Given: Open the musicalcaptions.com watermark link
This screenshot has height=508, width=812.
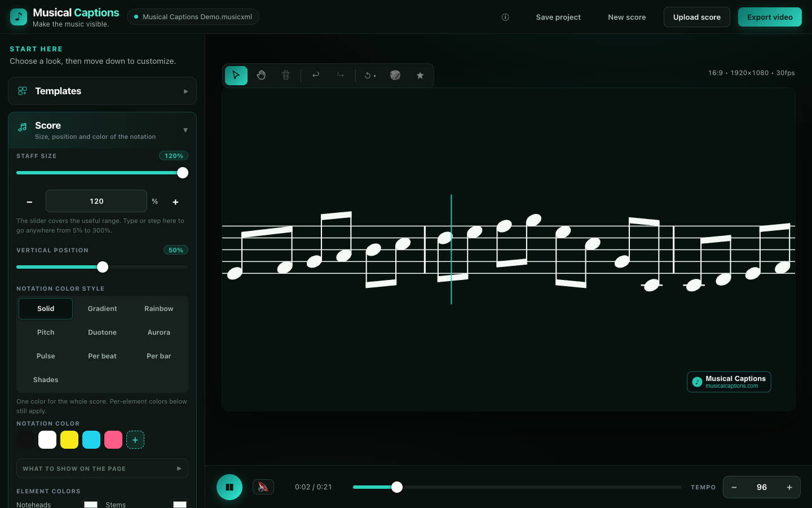Looking at the screenshot, I should pyautogui.click(x=729, y=382).
